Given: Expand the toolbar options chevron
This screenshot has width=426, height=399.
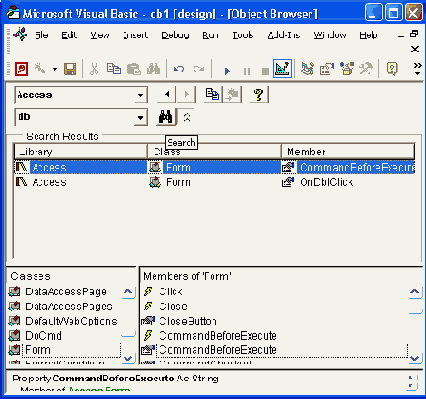Looking at the screenshot, I should pyautogui.click(x=417, y=69).
